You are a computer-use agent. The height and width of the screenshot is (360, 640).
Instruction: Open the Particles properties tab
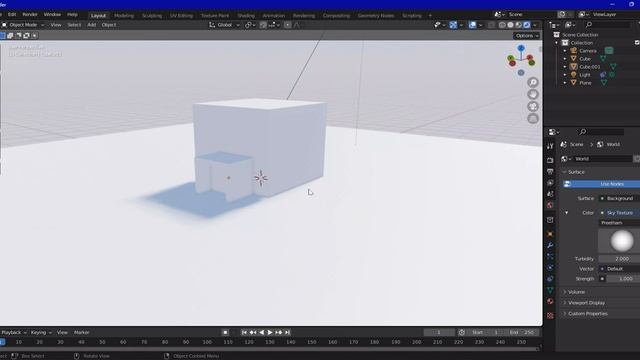tap(550, 256)
